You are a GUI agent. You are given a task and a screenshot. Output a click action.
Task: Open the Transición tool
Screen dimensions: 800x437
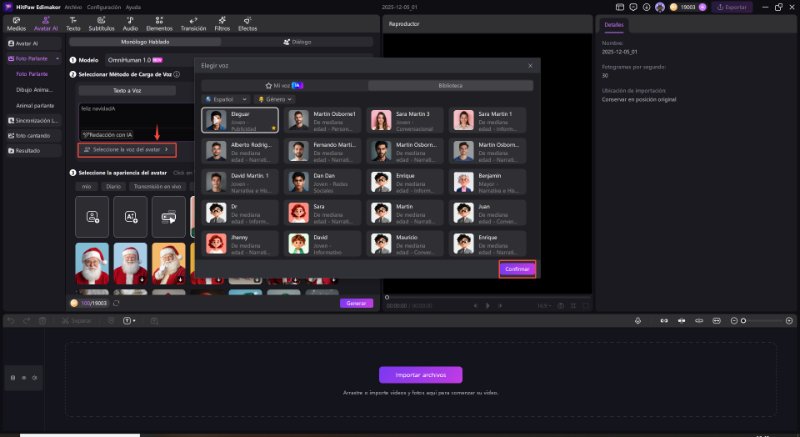[192, 23]
